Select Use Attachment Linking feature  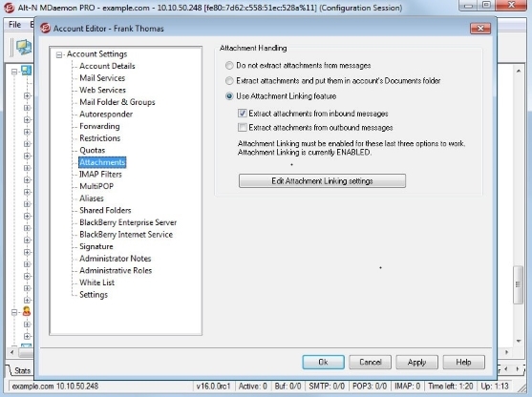[x=229, y=96]
